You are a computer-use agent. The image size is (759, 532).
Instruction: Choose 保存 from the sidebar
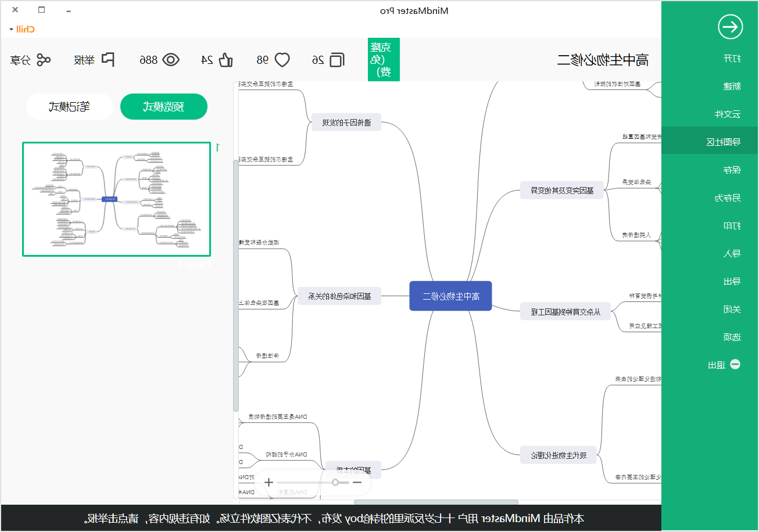pyautogui.click(x=732, y=170)
